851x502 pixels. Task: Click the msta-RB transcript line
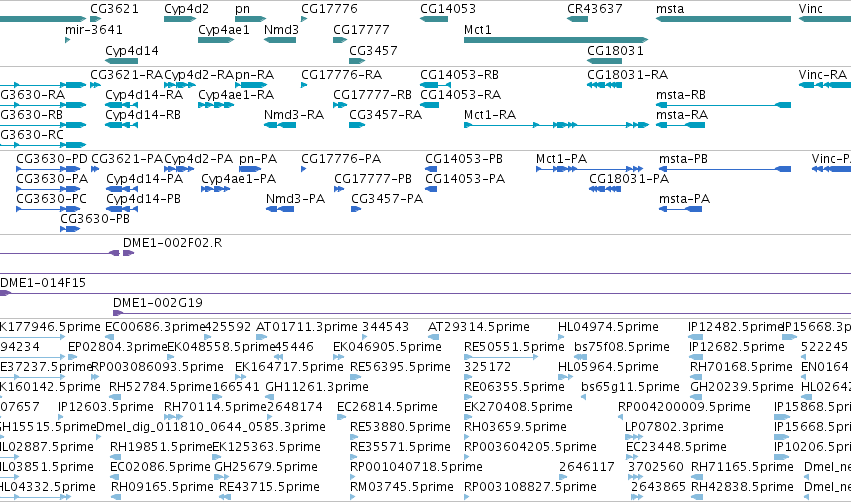click(723, 105)
